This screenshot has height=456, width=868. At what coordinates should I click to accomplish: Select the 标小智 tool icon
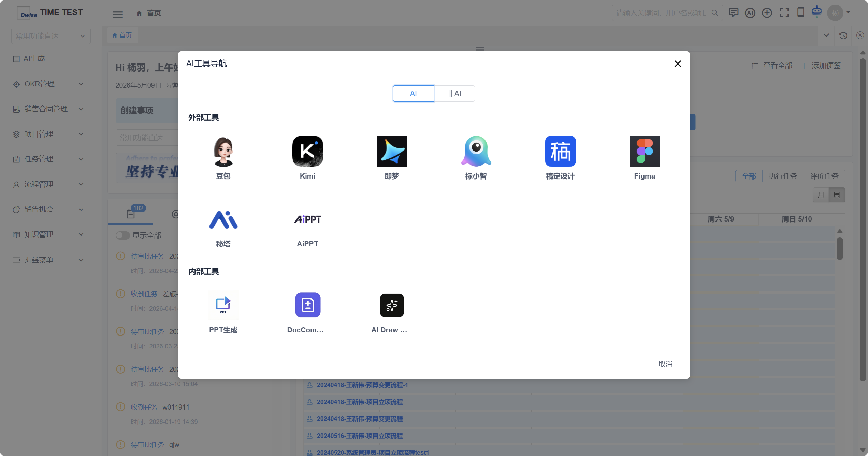[x=476, y=151]
